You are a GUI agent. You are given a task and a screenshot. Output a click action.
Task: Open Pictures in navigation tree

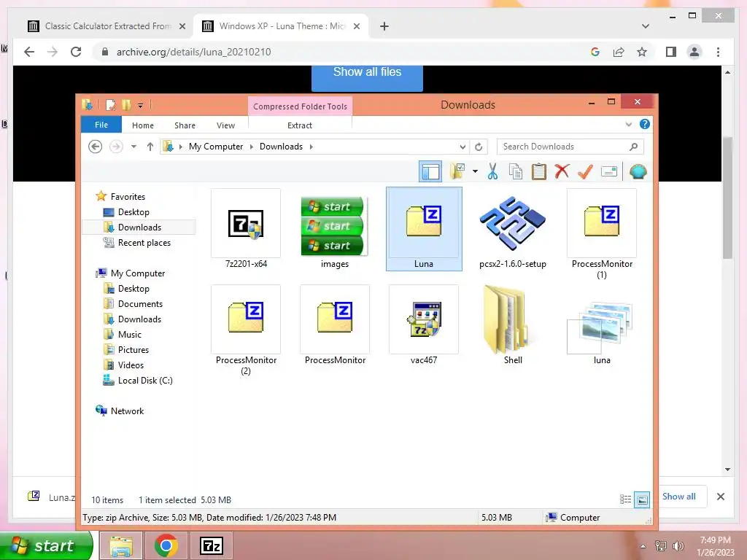pos(133,349)
